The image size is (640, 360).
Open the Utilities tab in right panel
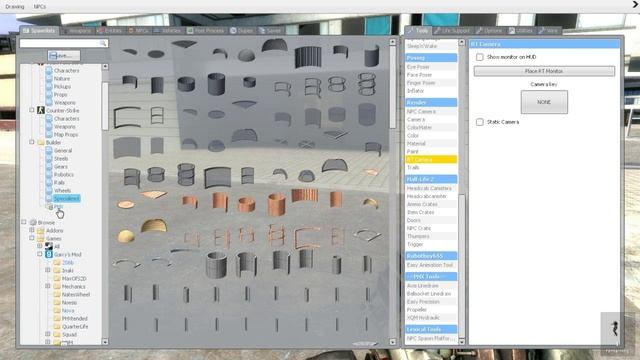(520, 31)
